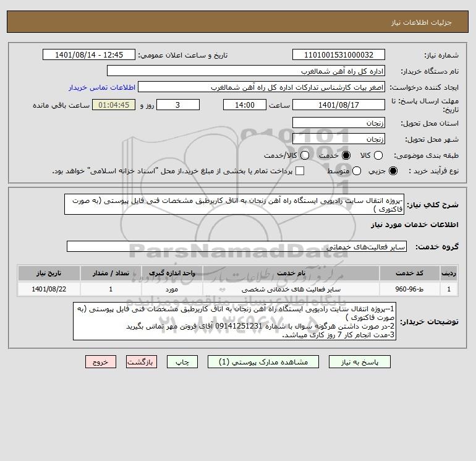Click the چاپ print button
Image resolution: width=476 pixels, height=461 pixels.
click(182, 362)
